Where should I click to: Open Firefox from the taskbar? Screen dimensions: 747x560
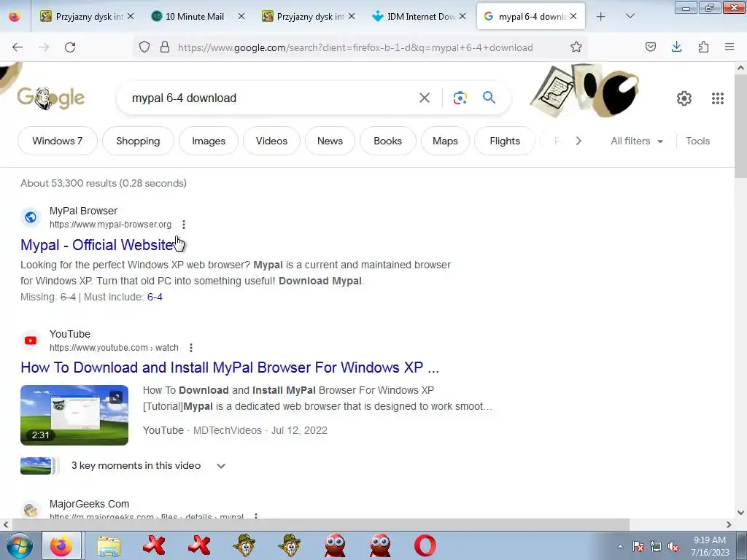click(x=61, y=545)
